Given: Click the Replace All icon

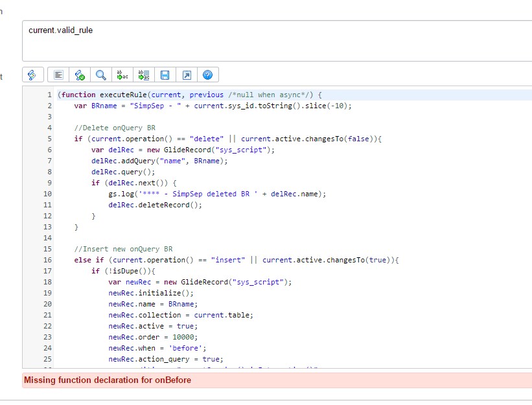Looking at the screenshot, I should coord(144,75).
